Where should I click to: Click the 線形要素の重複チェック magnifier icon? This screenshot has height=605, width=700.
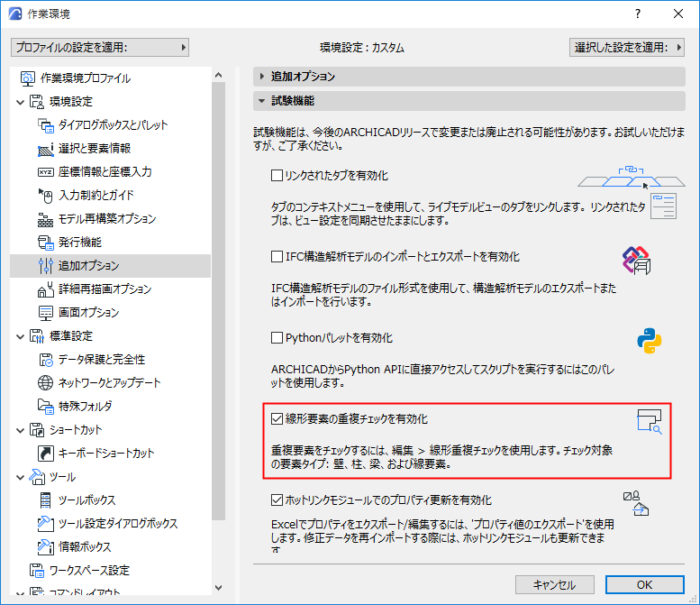tap(650, 422)
